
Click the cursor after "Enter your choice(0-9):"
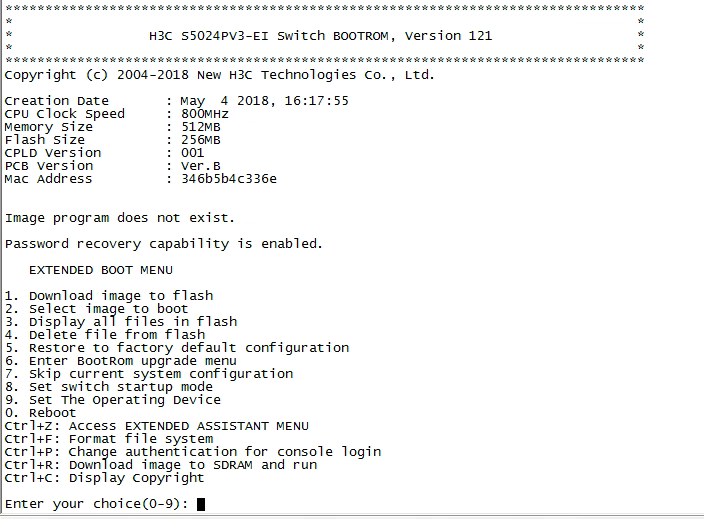pos(201,504)
